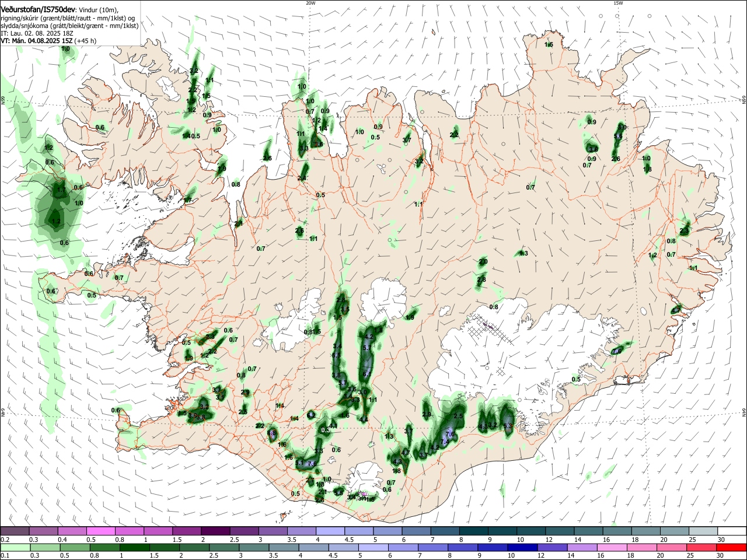Screen dimensions: 747x560
Task: Click the '15W' longitude label
Action: pos(618,3)
